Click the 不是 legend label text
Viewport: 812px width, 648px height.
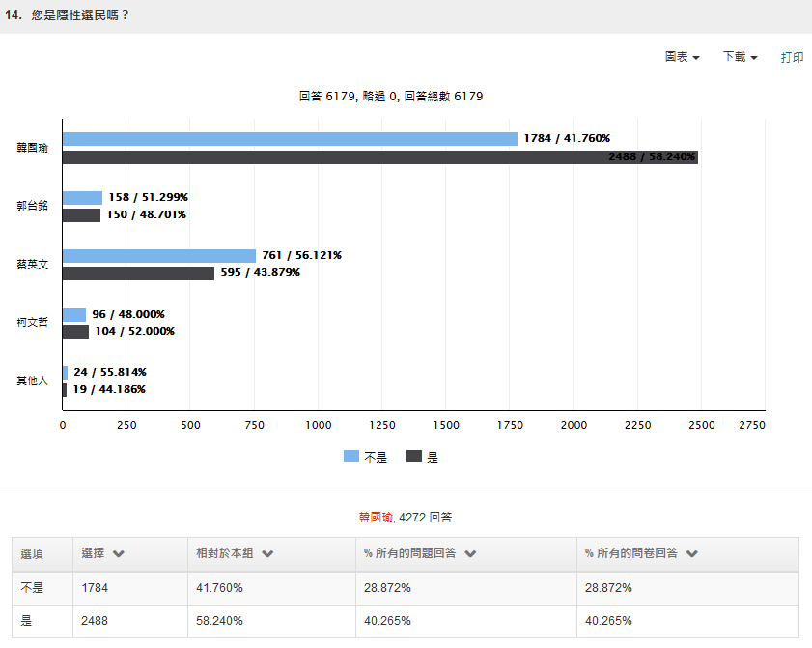coord(376,457)
